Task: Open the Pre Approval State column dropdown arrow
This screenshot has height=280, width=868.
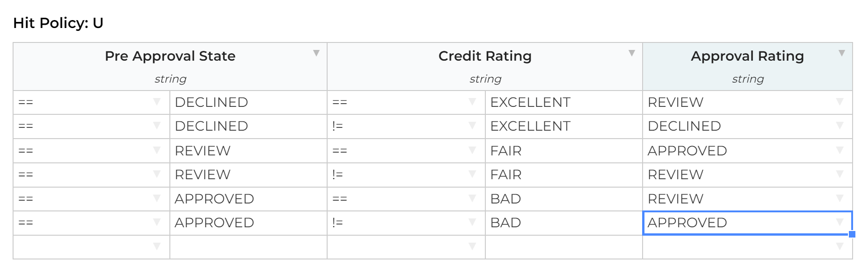Action: (x=316, y=53)
